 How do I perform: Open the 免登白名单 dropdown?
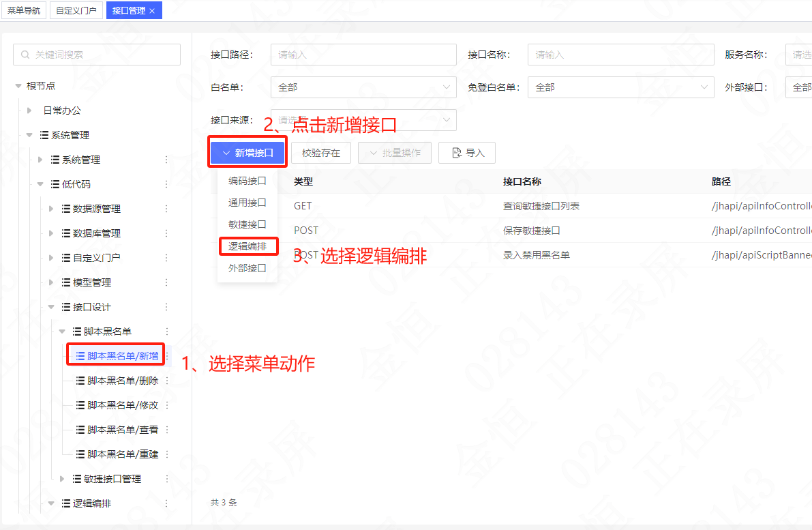point(620,87)
